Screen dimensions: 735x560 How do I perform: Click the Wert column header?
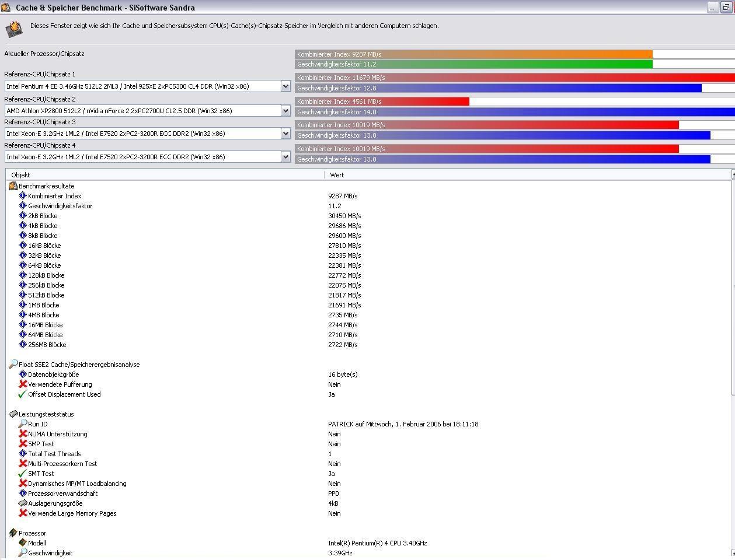tap(528, 174)
